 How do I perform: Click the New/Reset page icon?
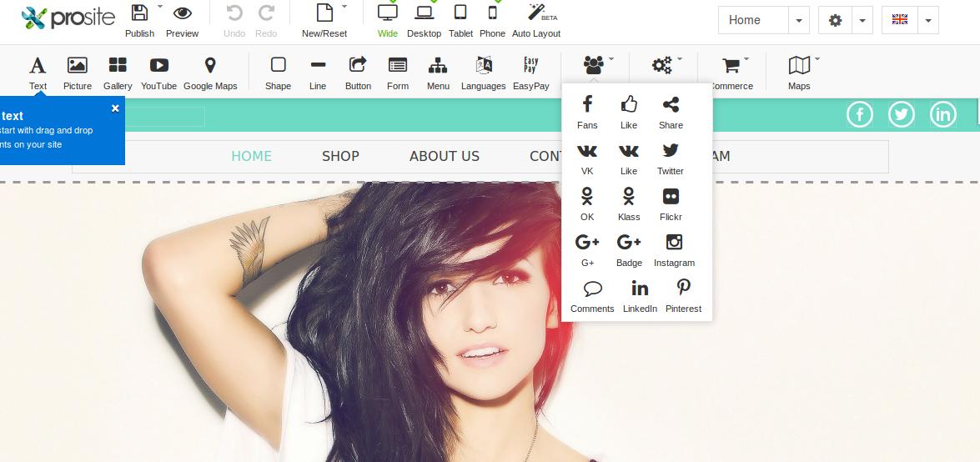[x=324, y=13]
